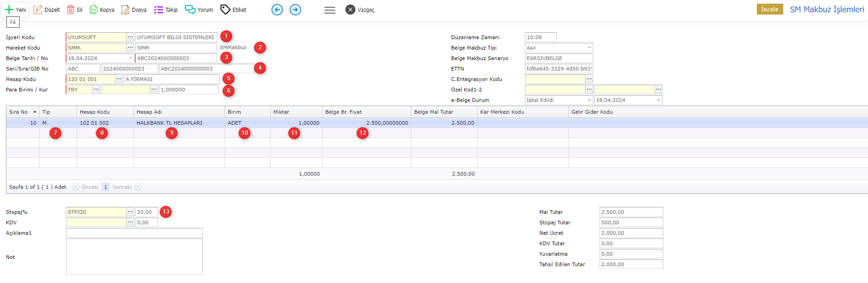This screenshot has height=283, width=868.
Task: Click the ETTN field
Action: coord(559,69)
